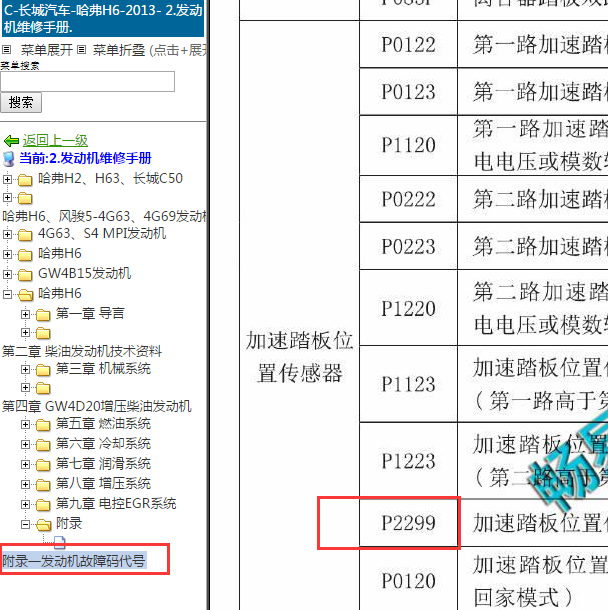
Task: Click the P2299 fault code cell
Action: [x=408, y=522]
